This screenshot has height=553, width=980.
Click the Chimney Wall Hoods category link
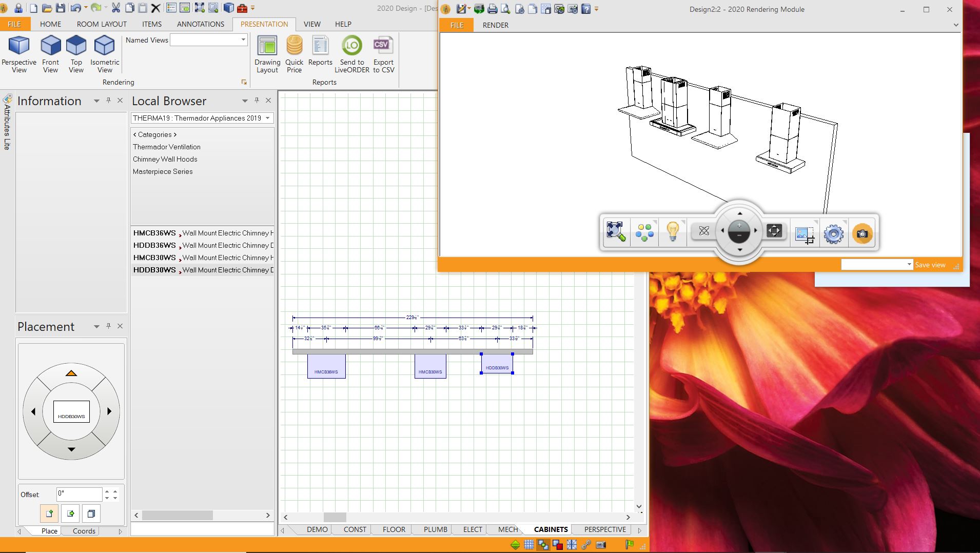tap(165, 159)
